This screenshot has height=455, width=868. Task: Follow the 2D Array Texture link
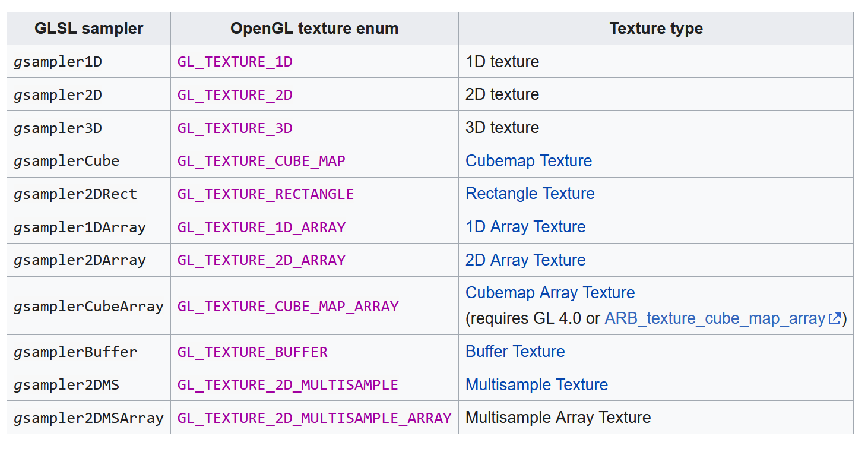525,260
